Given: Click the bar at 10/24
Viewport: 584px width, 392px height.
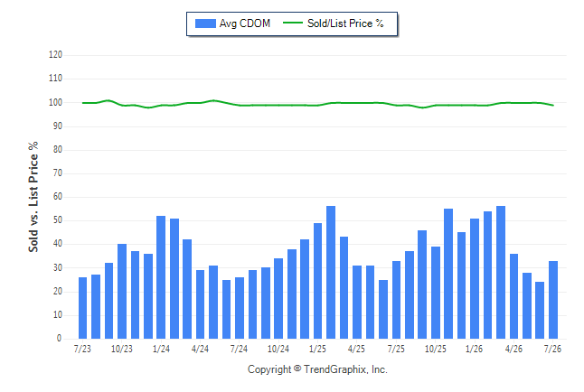Looking at the screenshot, I should click(x=278, y=299).
